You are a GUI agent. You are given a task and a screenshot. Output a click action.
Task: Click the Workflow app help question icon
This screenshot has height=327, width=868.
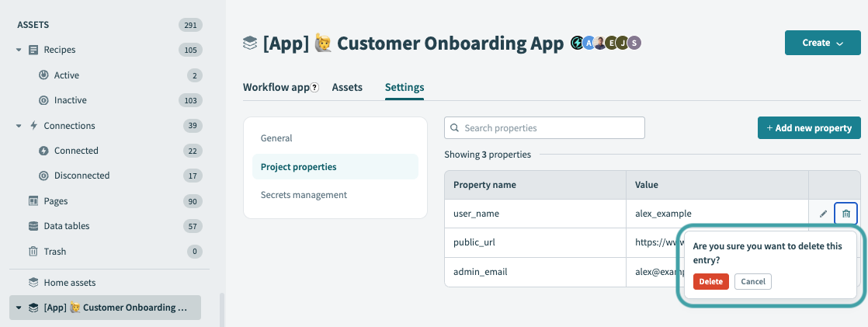click(314, 88)
